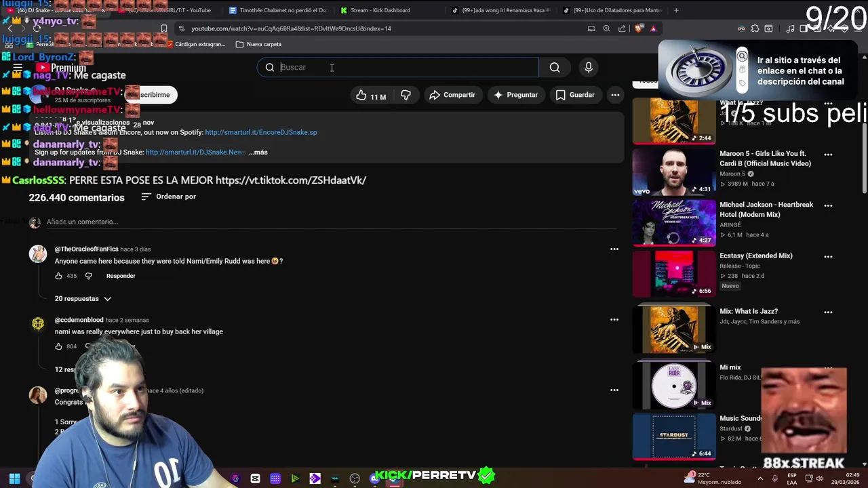
Task: Click the like button with 11 M
Action: 371,95
